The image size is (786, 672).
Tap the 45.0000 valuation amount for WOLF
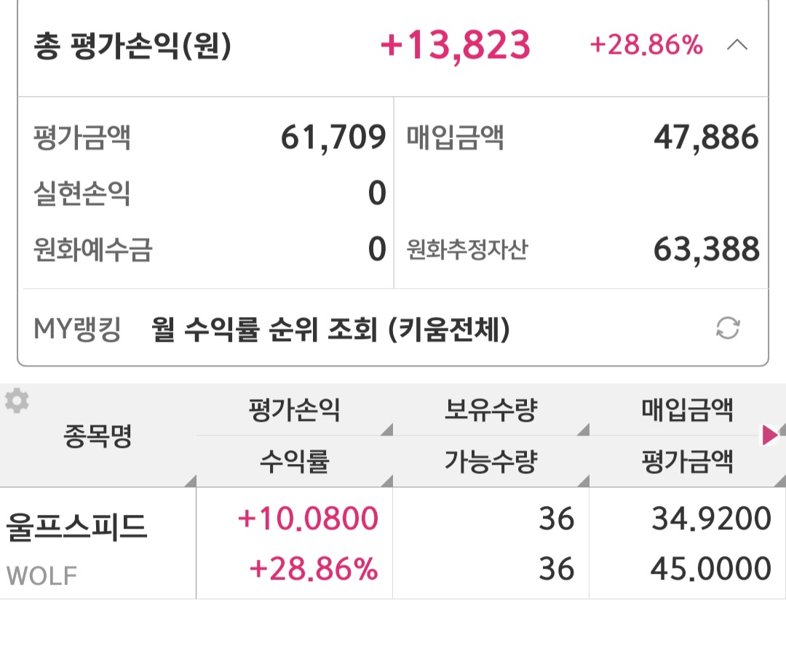click(710, 569)
